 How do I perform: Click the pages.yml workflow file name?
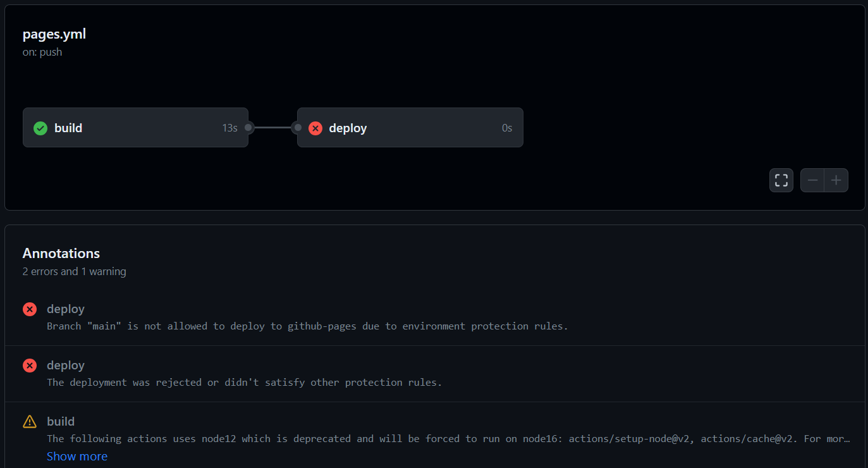pos(54,34)
